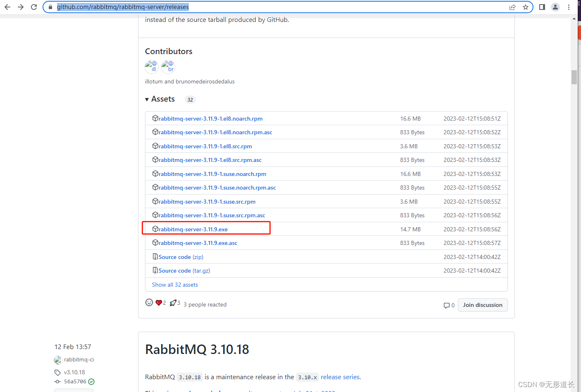Toggle the rocket reaction with count 3
581x392 pixels.
pyautogui.click(x=175, y=303)
